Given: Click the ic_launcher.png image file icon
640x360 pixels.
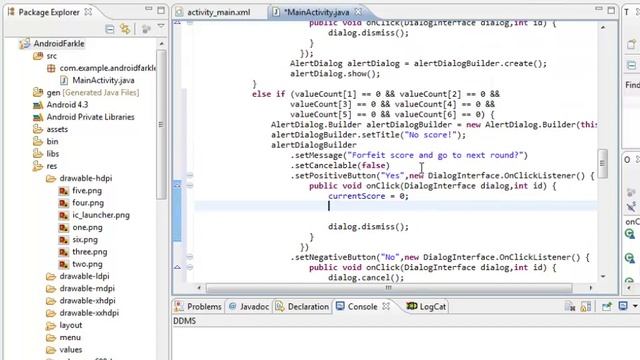Looking at the screenshot, I should click(64, 215).
